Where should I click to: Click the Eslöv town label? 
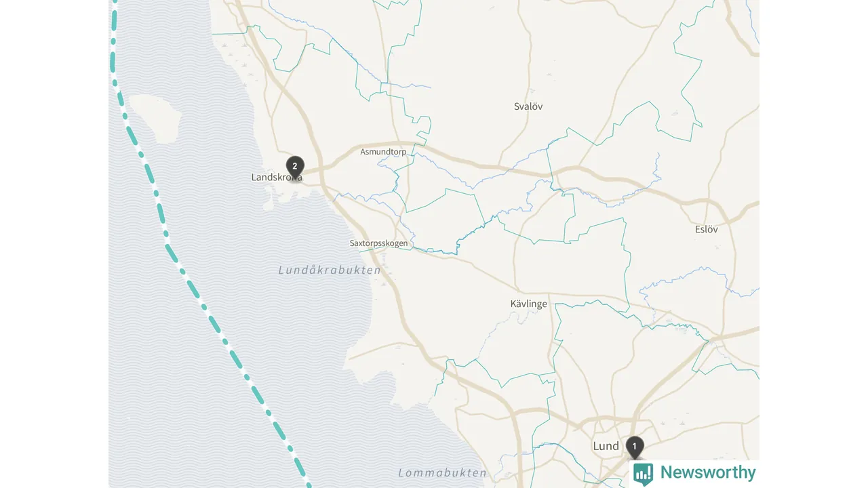tap(706, 229)
